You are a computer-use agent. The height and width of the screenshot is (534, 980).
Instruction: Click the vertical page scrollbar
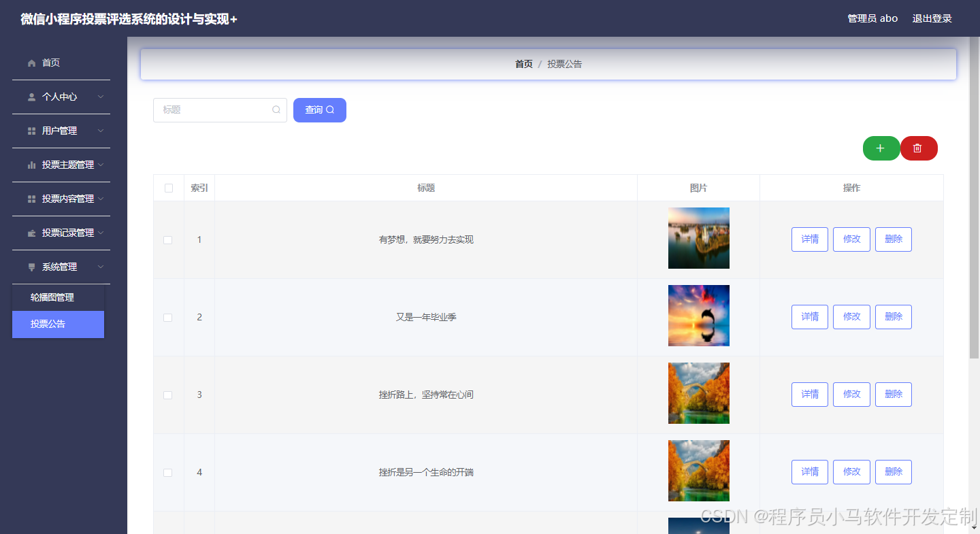(974, 197)
